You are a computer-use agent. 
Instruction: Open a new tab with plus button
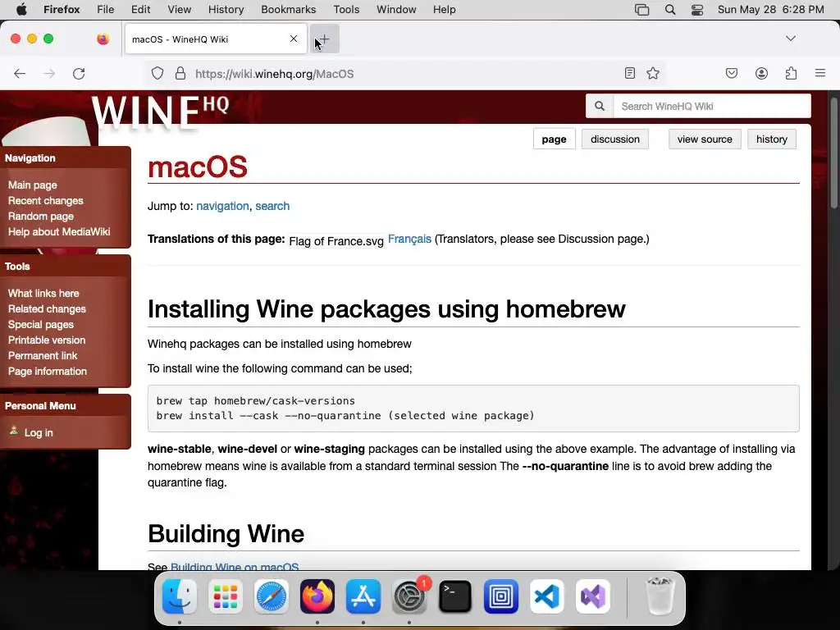click(x=325, y=39)
